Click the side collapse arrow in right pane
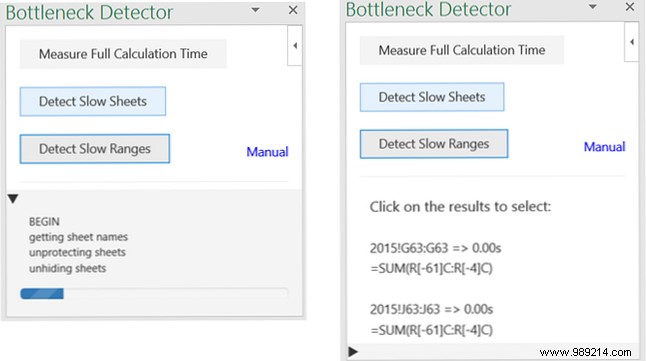 pos(632,42)
